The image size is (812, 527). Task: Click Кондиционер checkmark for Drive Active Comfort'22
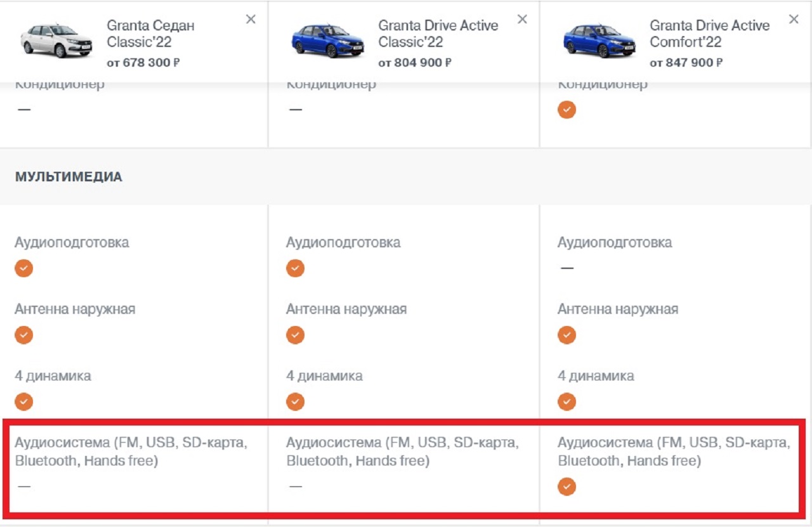click(566, 110)
